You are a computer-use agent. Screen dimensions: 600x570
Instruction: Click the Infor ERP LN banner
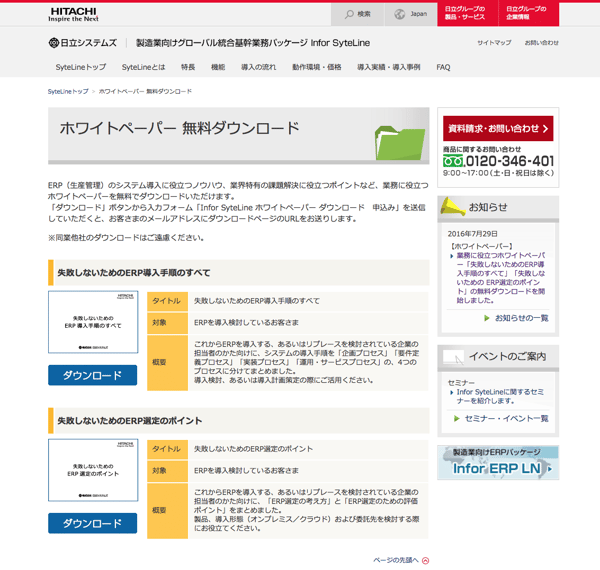tap(497, 463)
